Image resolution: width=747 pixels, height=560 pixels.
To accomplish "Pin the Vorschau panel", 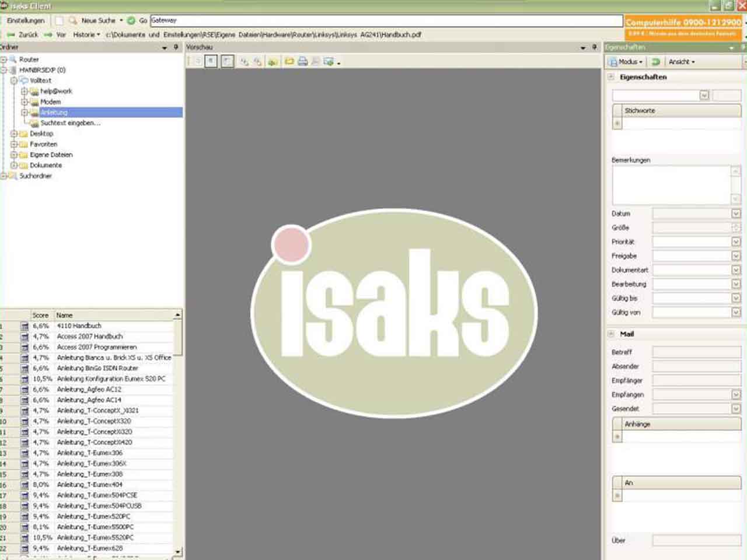I will (594, 47).
